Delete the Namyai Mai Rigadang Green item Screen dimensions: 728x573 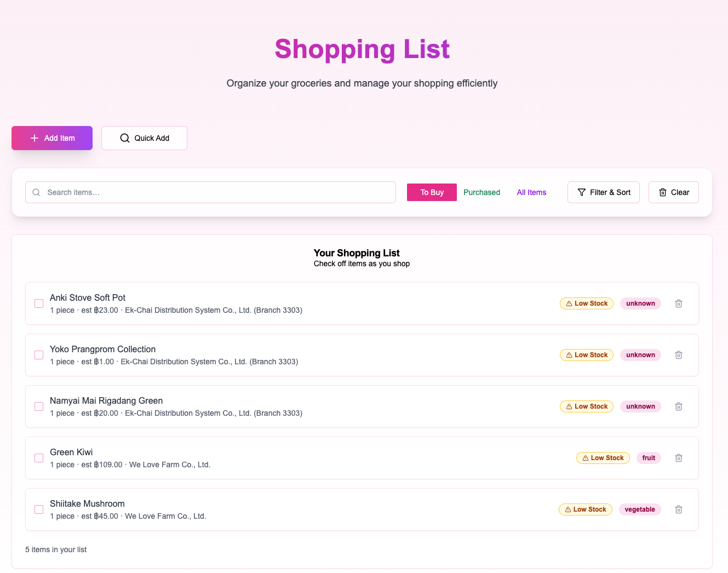pos(679,406)
